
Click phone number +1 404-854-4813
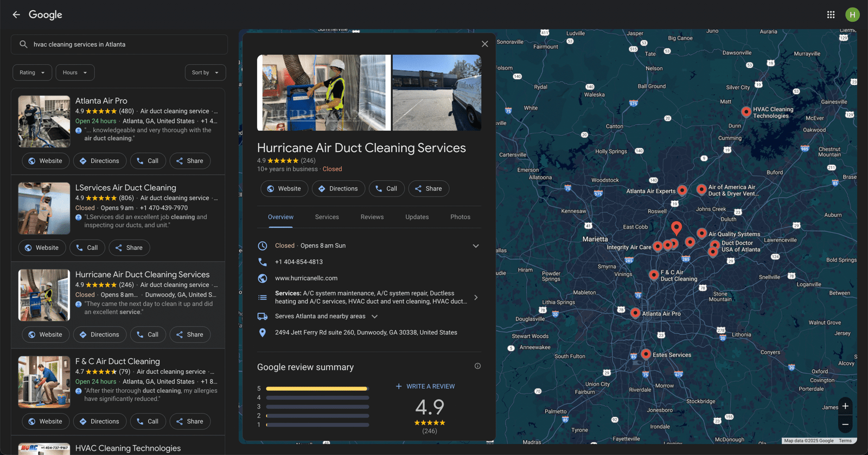tap(298, 262)
